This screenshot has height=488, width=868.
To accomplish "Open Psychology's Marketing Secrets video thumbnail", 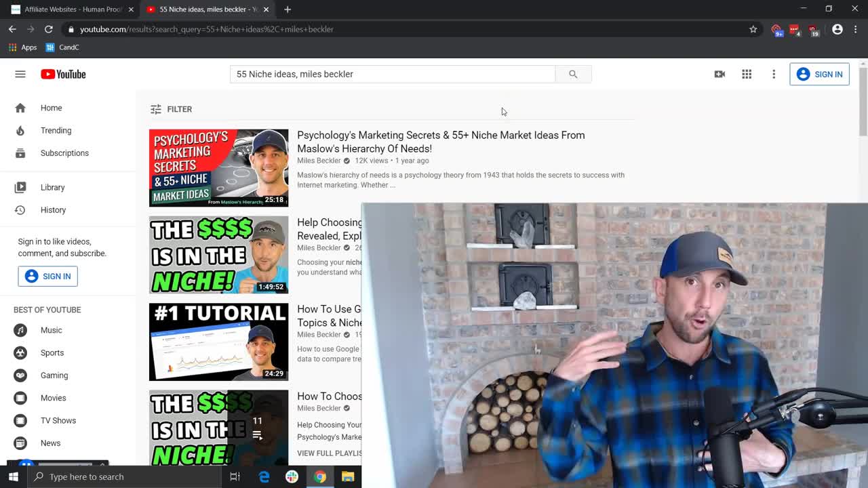I will tap(218, 168).
